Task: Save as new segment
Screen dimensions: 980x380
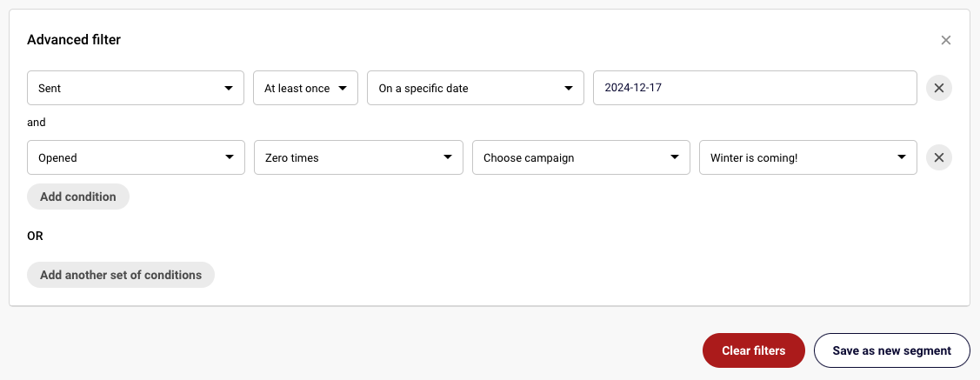Action: pyautogui.click(x=891, y=350)
